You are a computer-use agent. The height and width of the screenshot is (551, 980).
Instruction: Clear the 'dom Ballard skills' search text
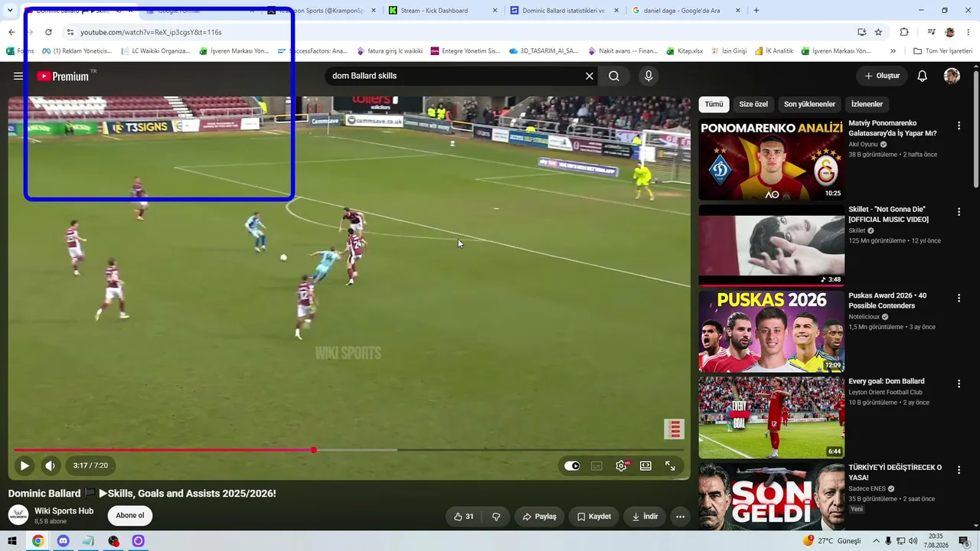pos(590,76)
